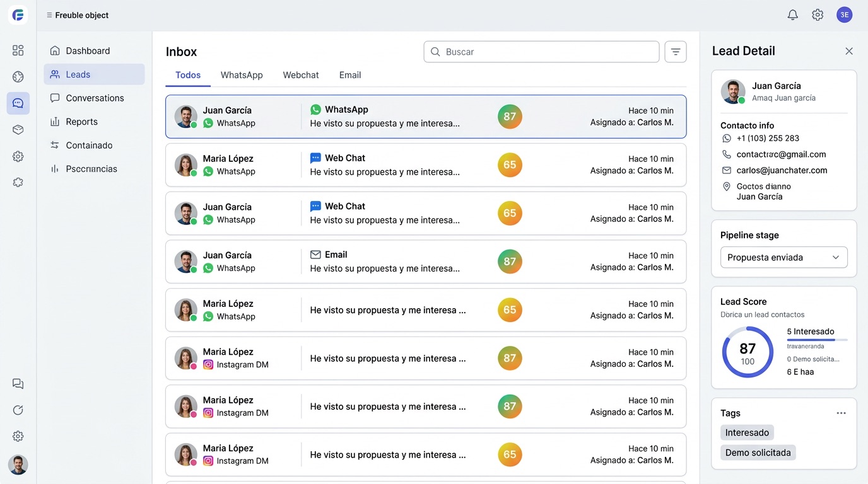Switch to the Webchat tab
Viewport: 868px width, 484px height.
point(301,75)
